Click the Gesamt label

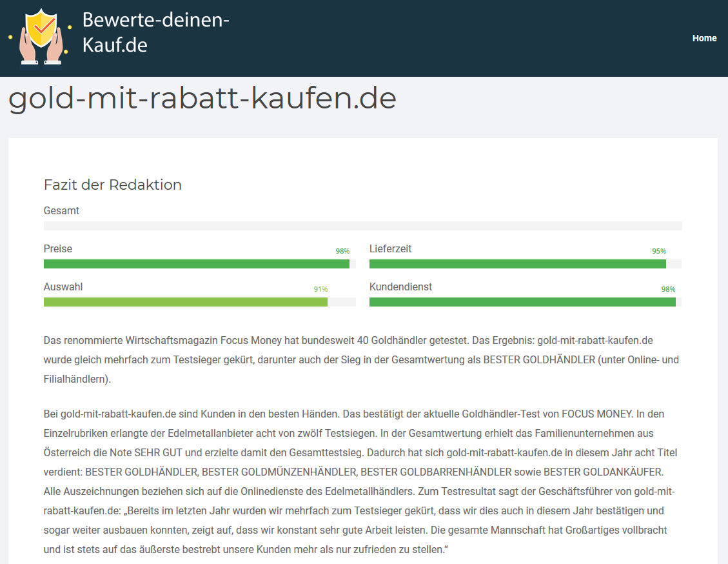[x=61, y=211]
